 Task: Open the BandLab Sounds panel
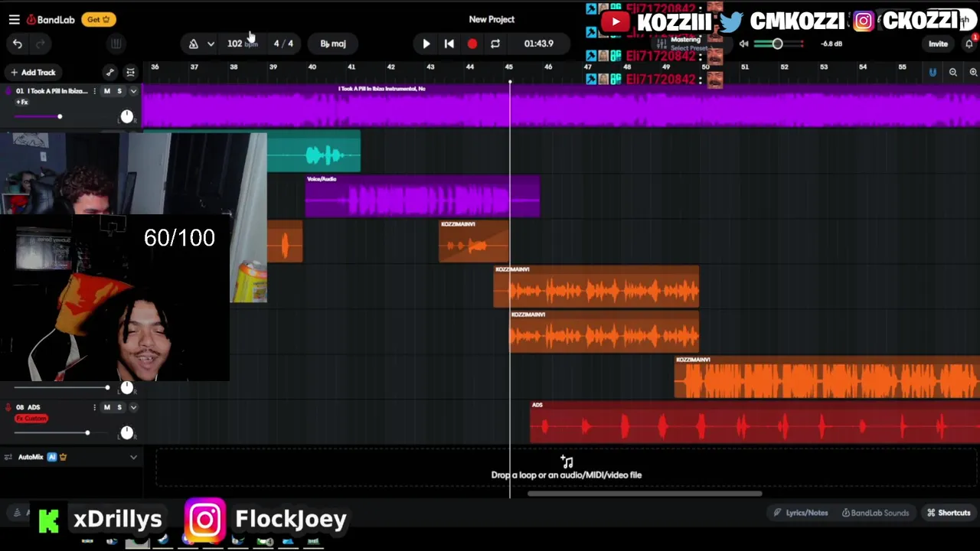pos(875,513)
